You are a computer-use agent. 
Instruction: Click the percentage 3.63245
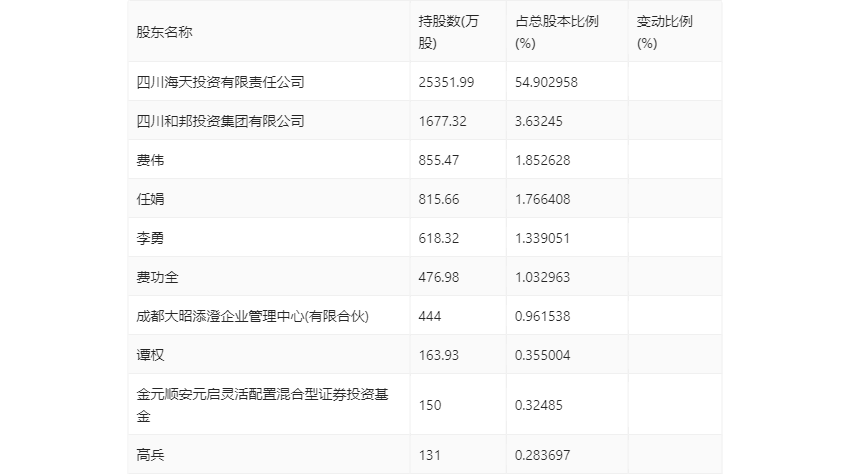539,121
